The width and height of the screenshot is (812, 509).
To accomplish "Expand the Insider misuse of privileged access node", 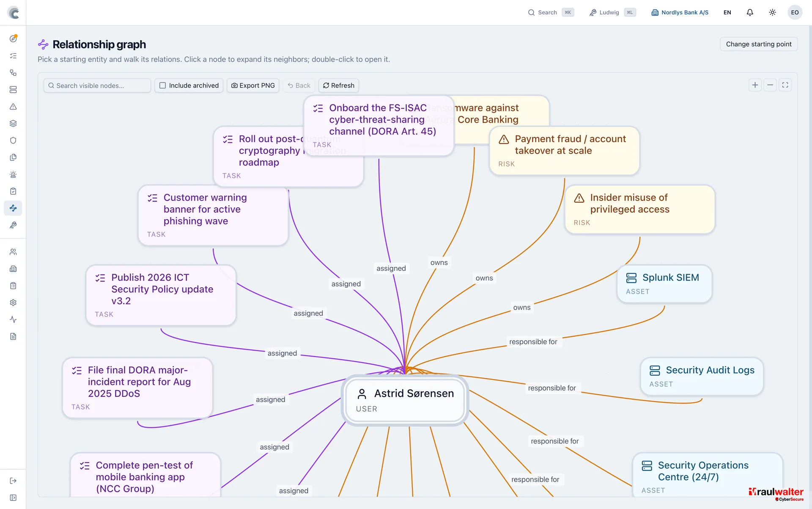I will pos(640,209).
